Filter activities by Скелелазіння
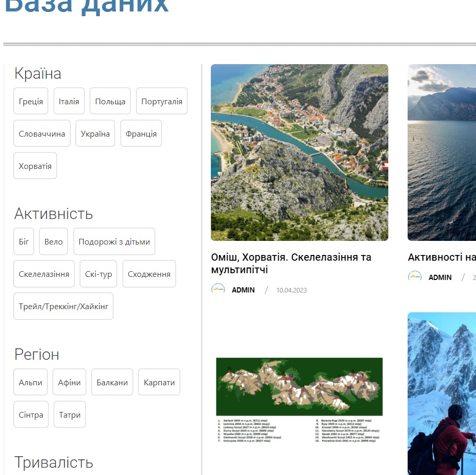The width and height of the screenshot is (476, 475). point(44,273)
